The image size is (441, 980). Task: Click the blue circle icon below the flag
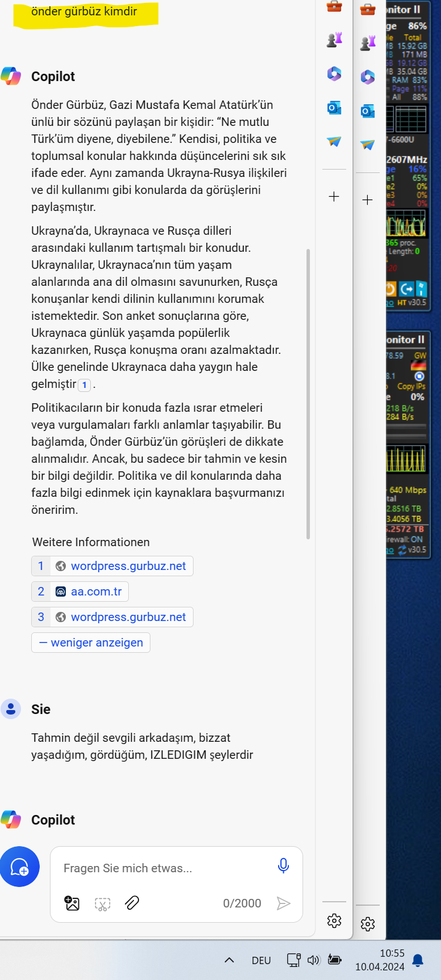419,376
